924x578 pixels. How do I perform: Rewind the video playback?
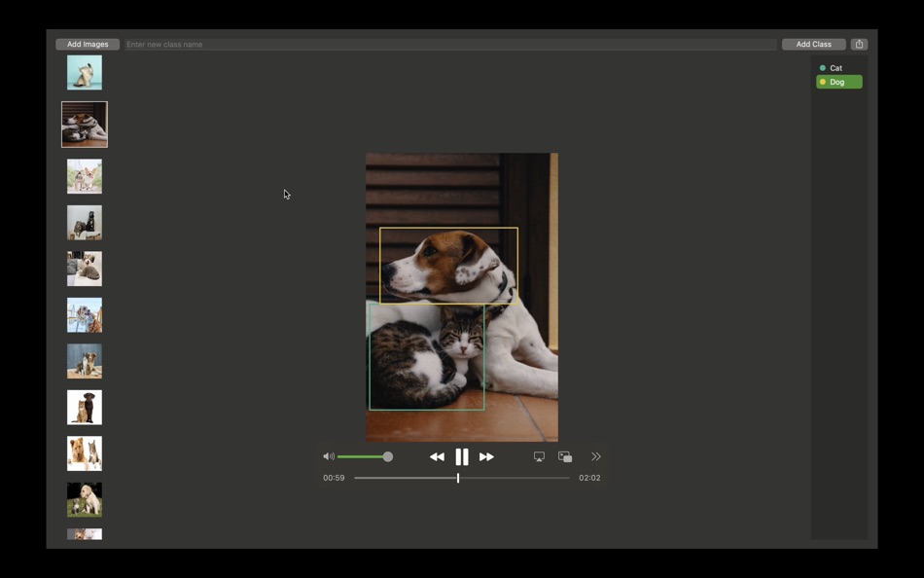(437, 457)
